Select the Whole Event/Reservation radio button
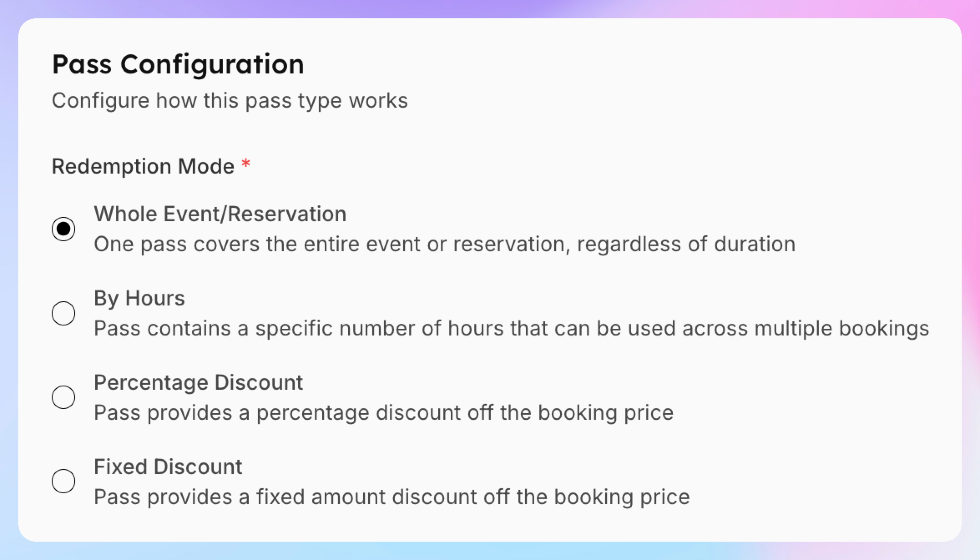The width and height of the screenshot is (980, 560). [x=63, y=229]
